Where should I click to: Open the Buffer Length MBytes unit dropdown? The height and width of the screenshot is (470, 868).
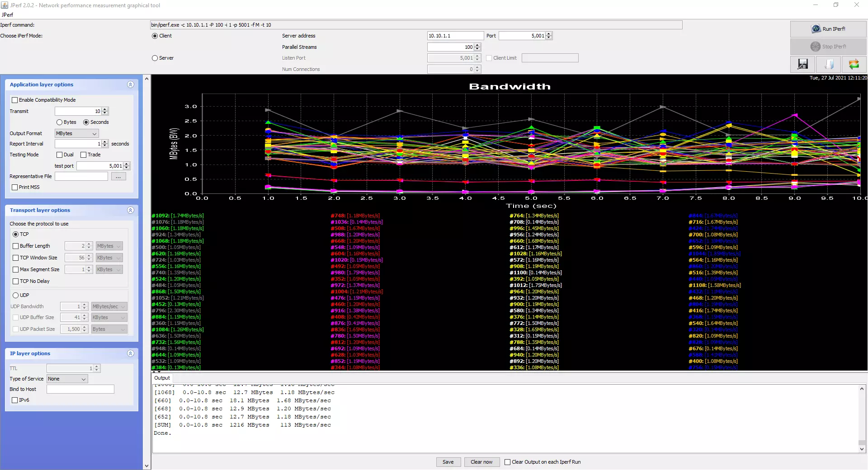109,246
